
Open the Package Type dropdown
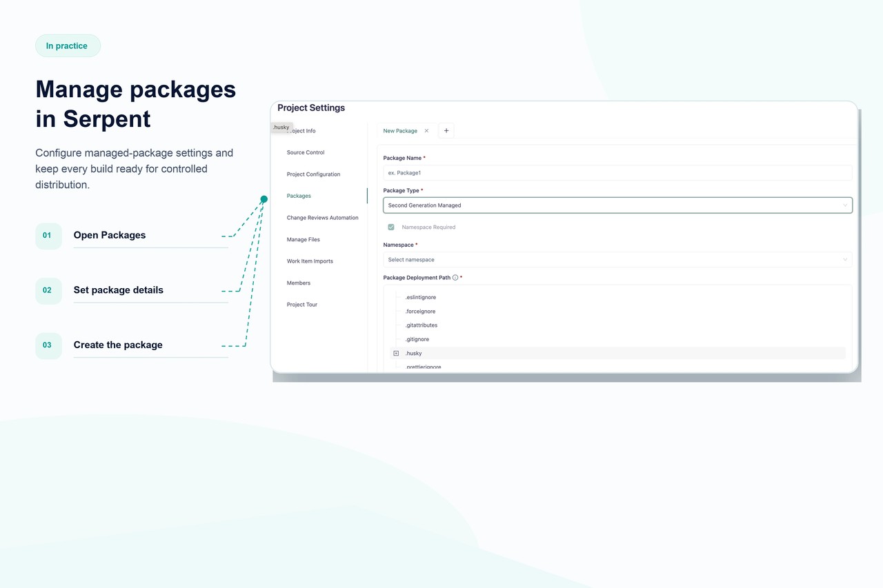tap(617, 205)
